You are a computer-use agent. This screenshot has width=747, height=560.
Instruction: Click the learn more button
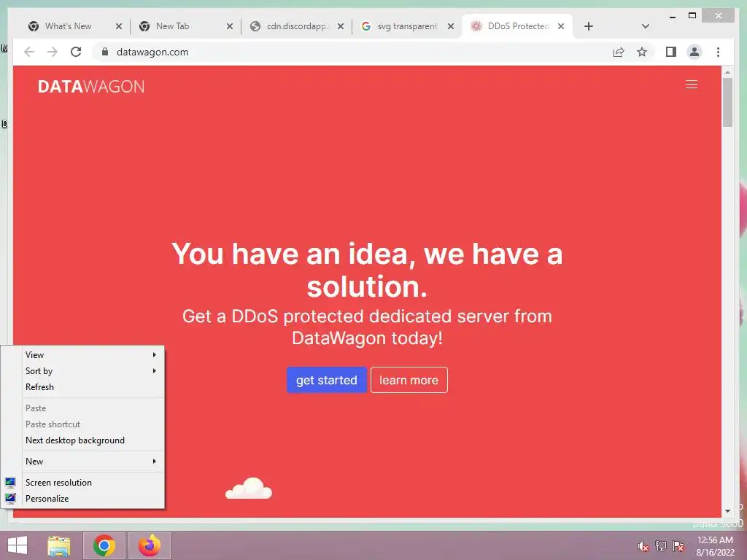coord(409,380)
